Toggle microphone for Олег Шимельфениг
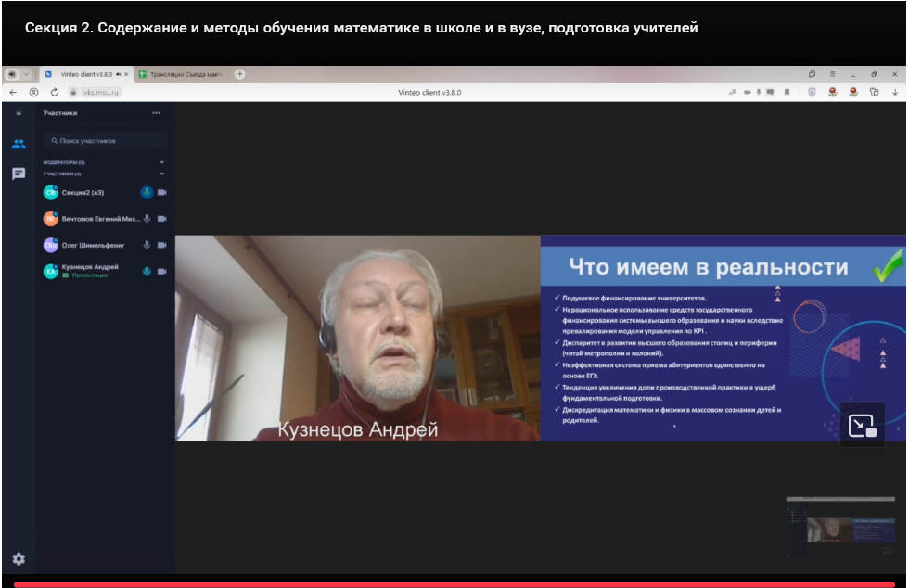Viewport: 909px width, 588px height. point(147,245)
